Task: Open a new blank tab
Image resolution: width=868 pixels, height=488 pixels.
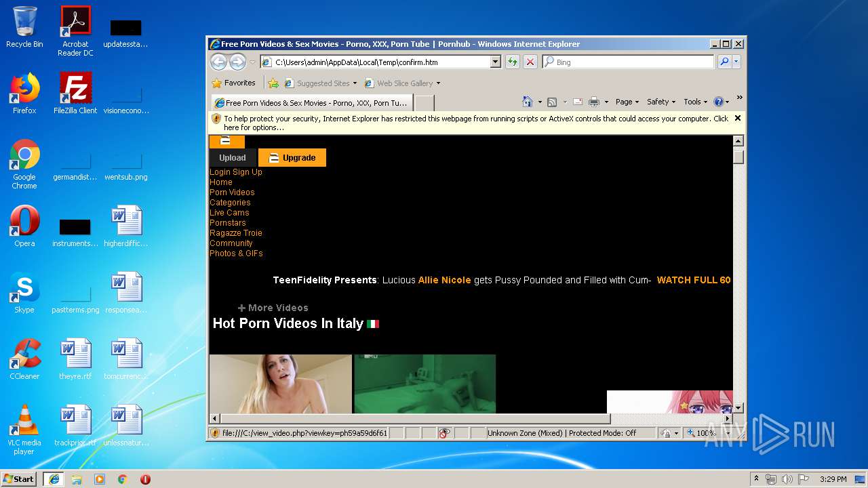Action: pyautogui.click(x=425, y=103)
